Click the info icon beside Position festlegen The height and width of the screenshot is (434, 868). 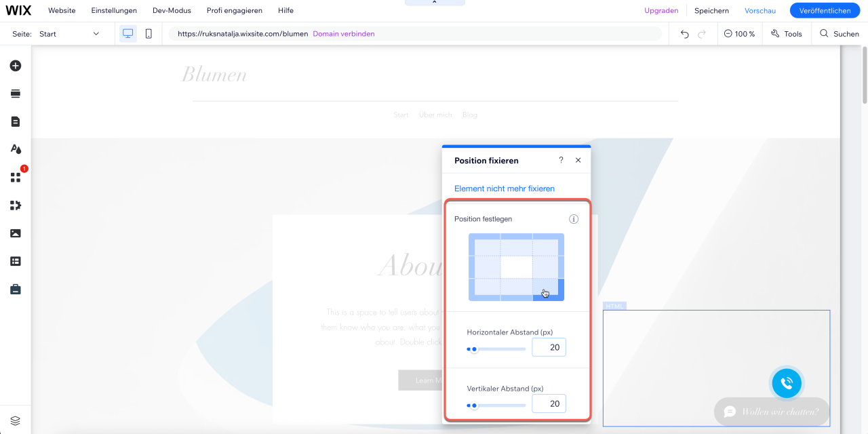[574, 219]
